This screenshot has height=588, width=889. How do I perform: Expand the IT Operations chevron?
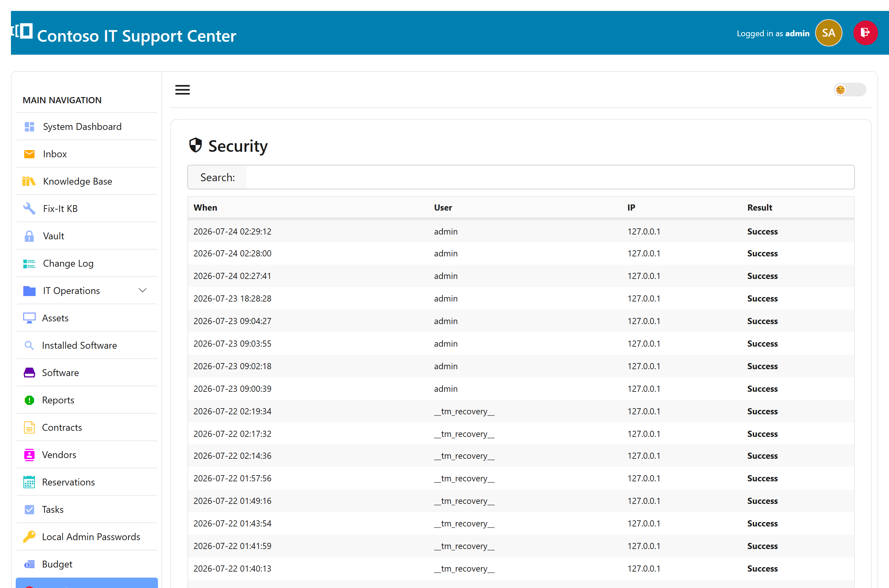tap(143, 290)
